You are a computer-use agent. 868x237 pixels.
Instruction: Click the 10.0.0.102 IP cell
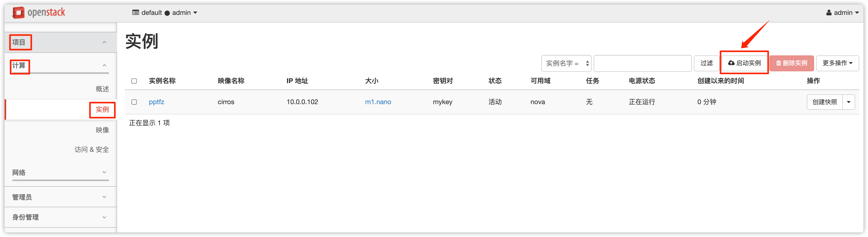302,102
